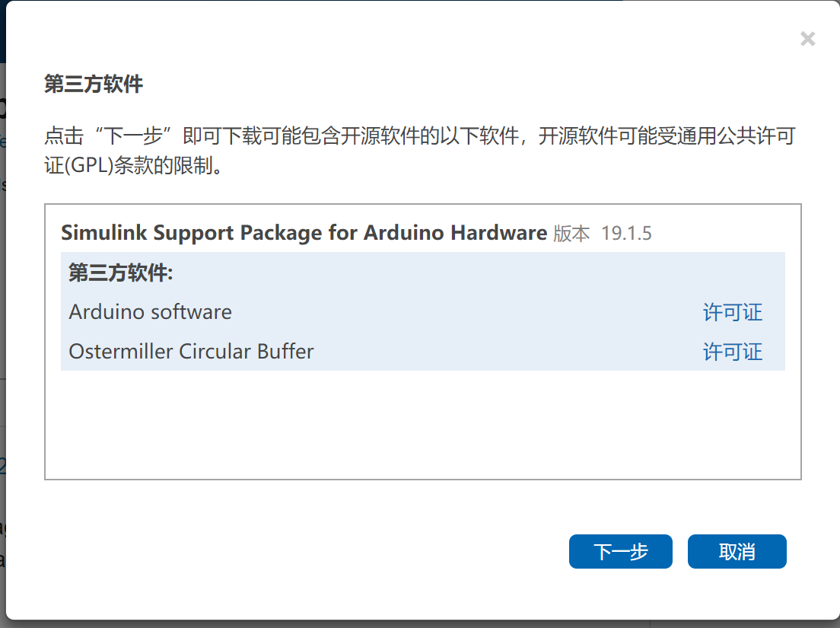
Task: Dismiss the popup via the top-right close icon
Action: pyautogui.click(x=807, y=38)
